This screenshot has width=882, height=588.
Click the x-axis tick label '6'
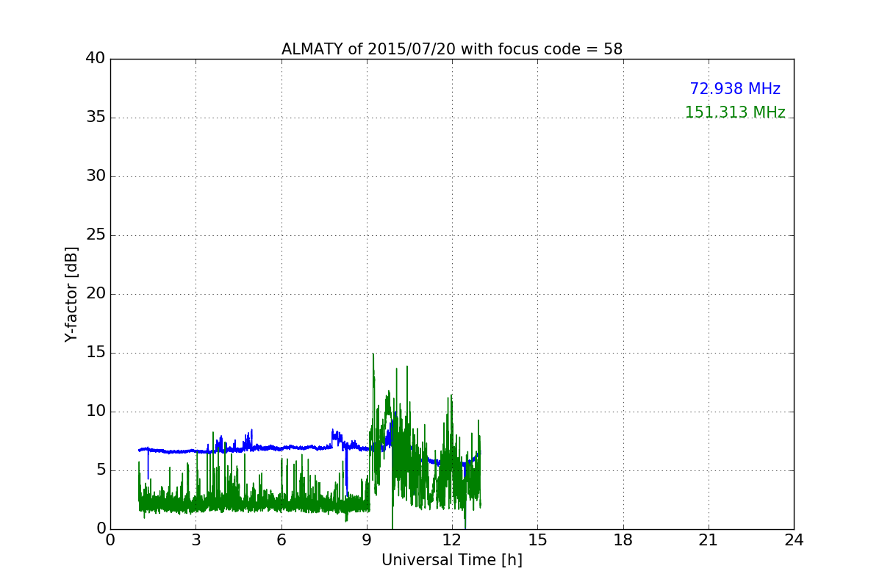click(282, 540)
